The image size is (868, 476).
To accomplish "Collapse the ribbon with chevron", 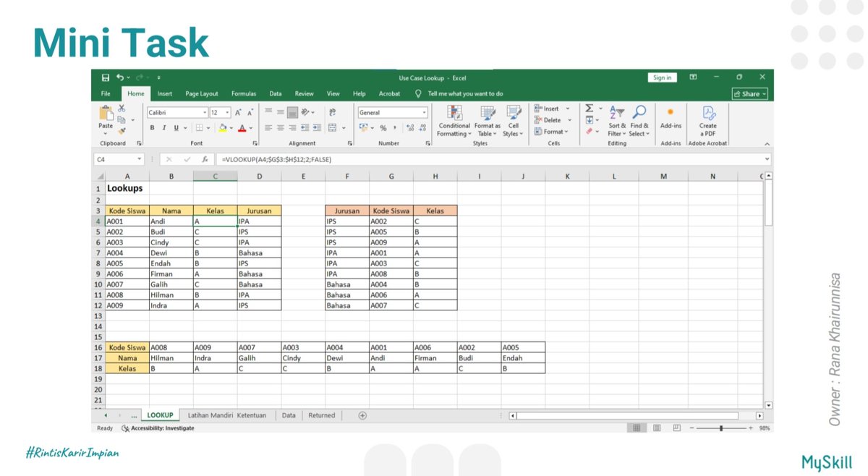I will [x=767, y=144].
